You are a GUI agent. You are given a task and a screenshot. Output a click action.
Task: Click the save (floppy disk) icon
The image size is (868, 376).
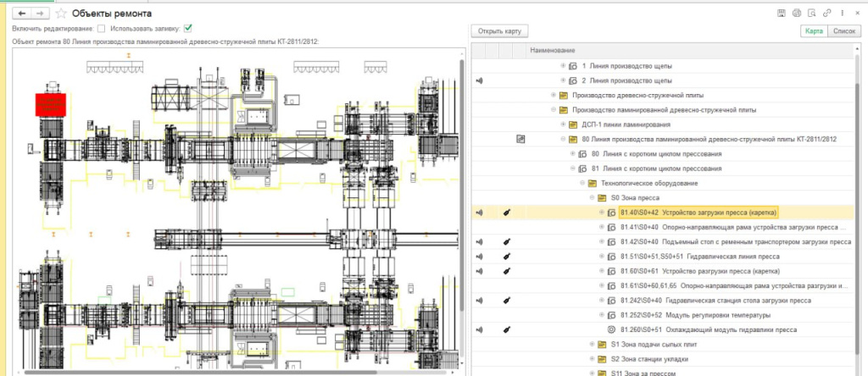pyautogui.click(x=781, y=13)
